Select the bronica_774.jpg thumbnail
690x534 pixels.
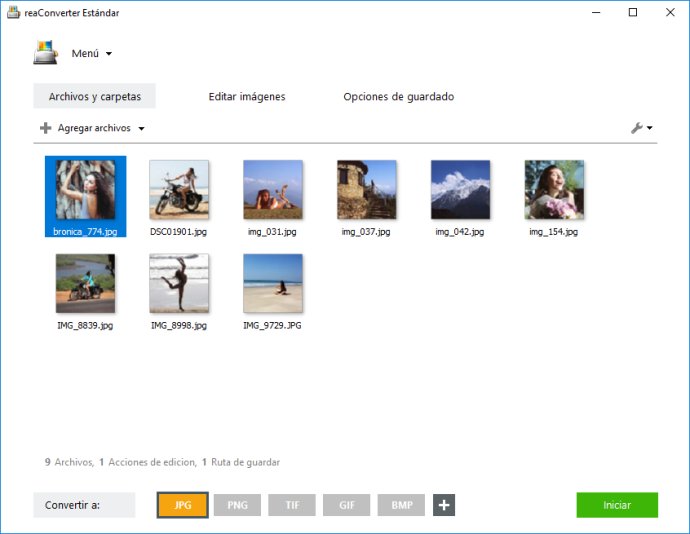[x=85, y=189]
